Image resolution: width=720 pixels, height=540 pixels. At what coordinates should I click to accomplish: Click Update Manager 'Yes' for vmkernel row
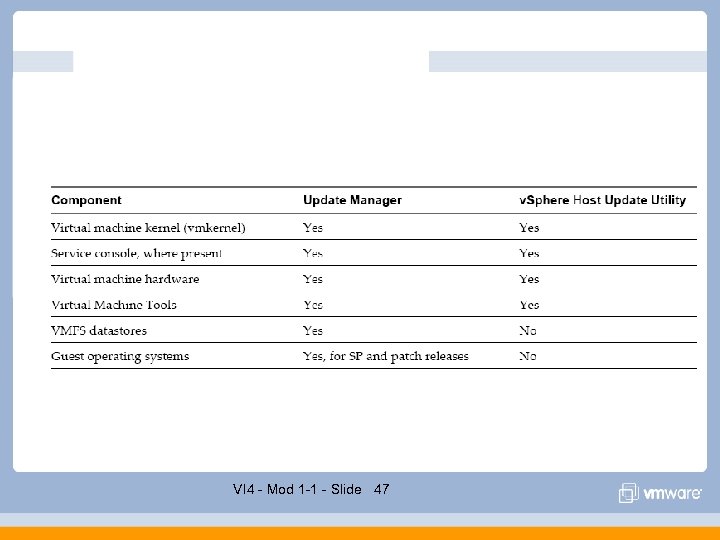(313, 228)
